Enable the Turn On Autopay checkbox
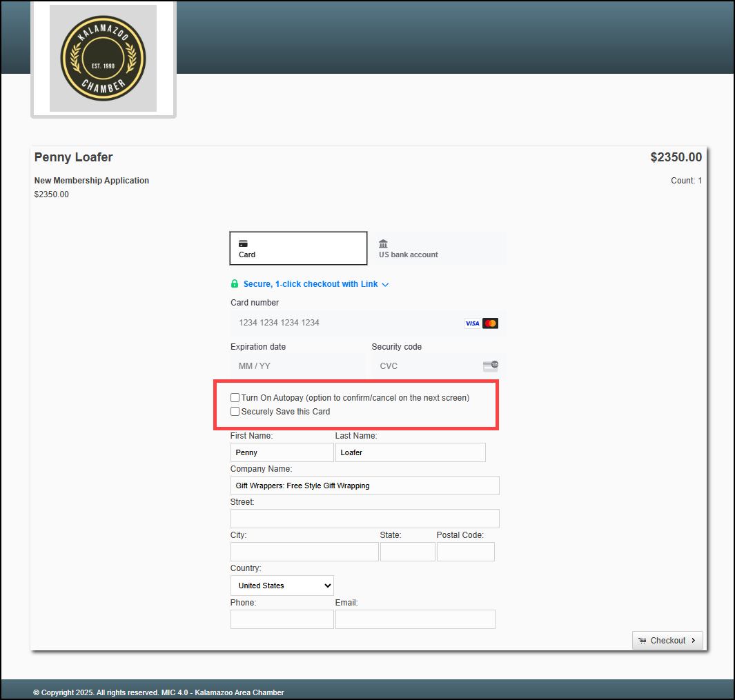735x700 pixels. click(x=235, y=398)
